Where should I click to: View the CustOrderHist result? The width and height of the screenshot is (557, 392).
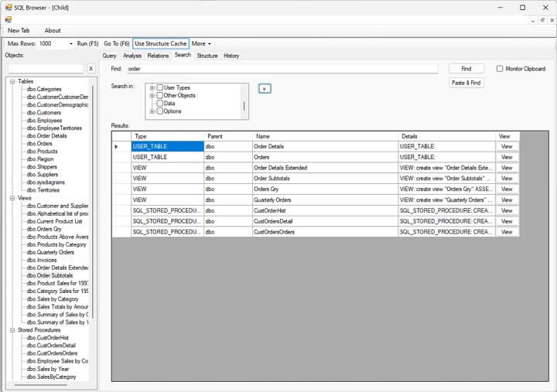click(x=507, y=210)
